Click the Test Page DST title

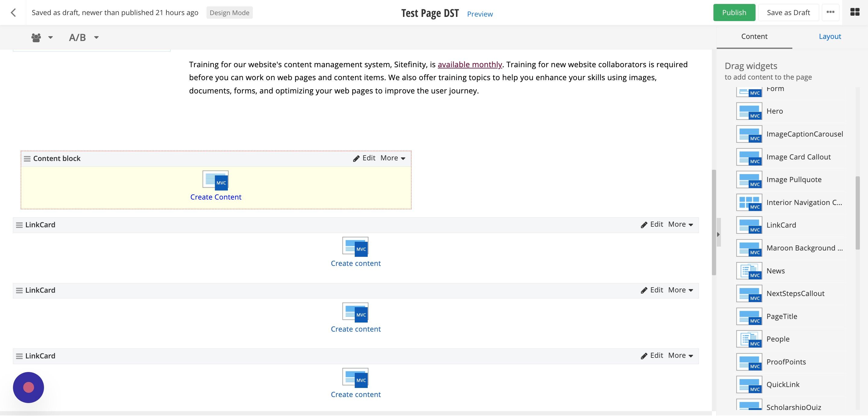click(430, 13)
